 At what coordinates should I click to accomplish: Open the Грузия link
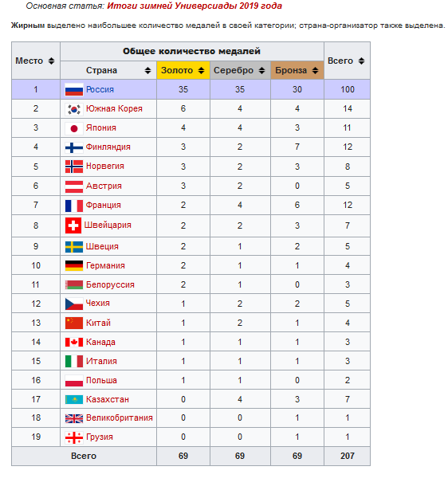point(100,437)
